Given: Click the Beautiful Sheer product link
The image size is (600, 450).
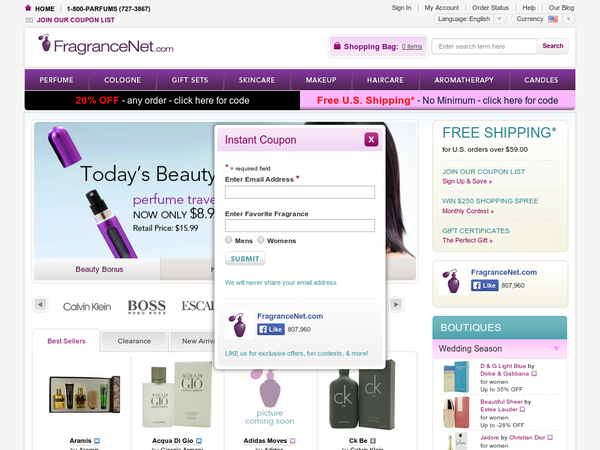Looking at the screenshot, I should [x=502, y=402].
